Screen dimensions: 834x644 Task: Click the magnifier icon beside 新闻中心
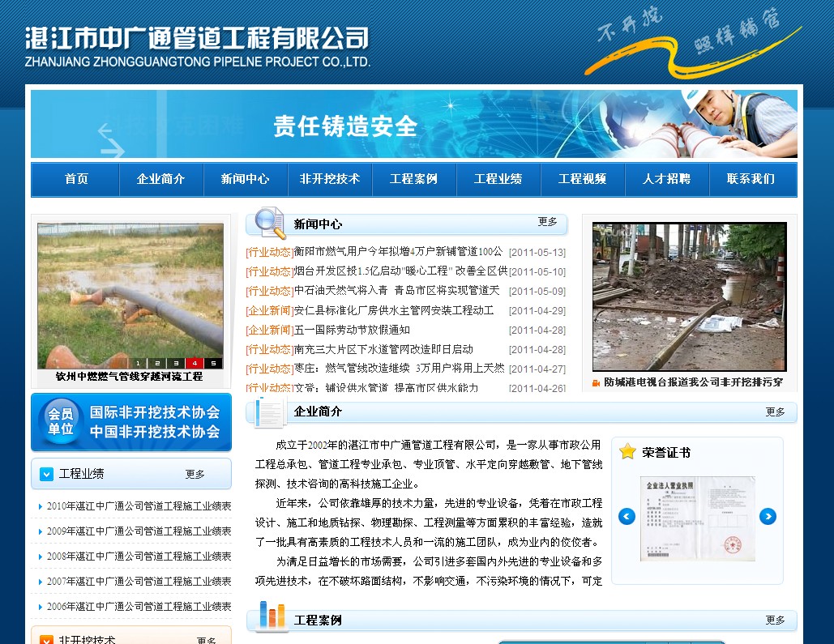(x=269, y=223)
